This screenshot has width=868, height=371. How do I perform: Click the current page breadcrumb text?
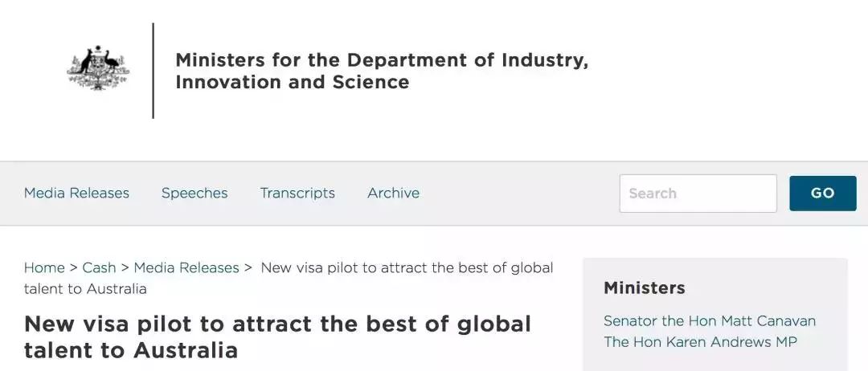[289, 278]
